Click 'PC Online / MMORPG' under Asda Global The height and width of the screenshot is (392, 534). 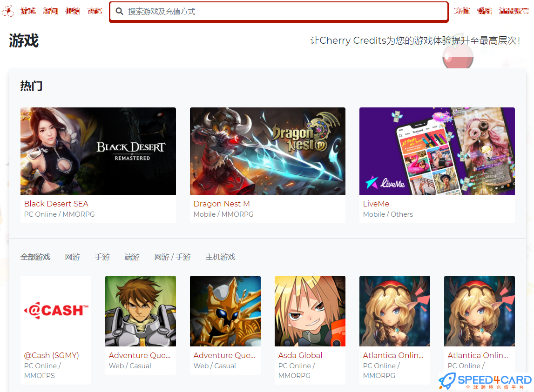pyautogui.click(x=297, y=371)
